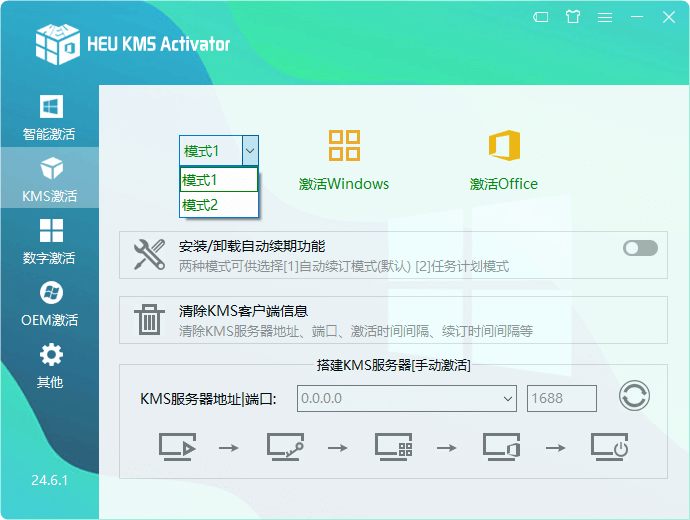Choose 模式1 from the dropdown list
The width and height of the screenshot is (690, 520).
219,179
